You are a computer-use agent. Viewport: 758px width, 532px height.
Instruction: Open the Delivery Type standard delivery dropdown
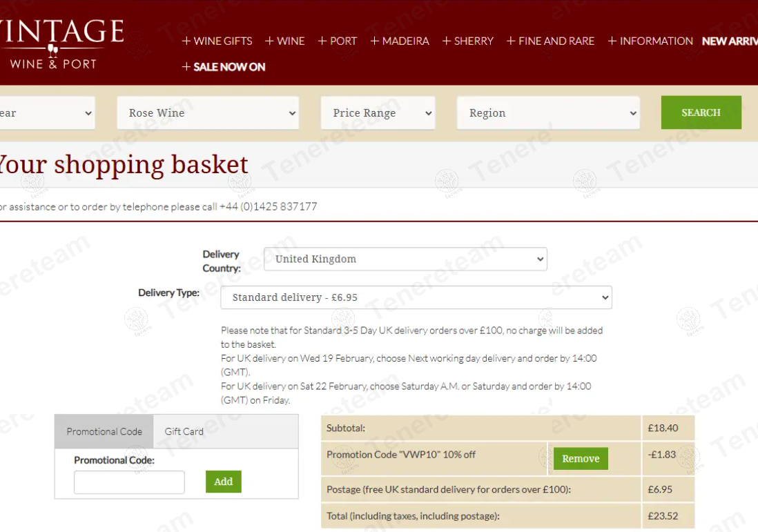coord(416,298)
